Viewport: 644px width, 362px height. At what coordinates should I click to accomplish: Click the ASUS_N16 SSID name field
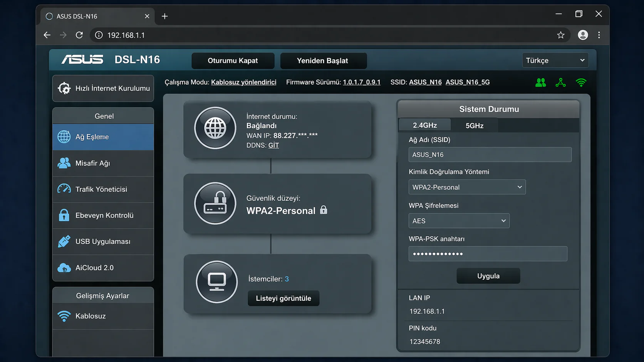(x=490, y=154)
